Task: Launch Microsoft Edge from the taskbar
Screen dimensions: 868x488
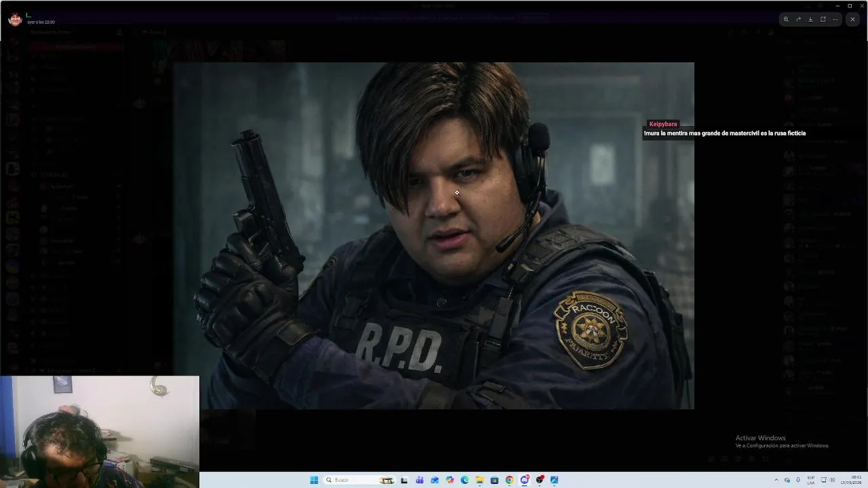Action: [x=465, y=480]
